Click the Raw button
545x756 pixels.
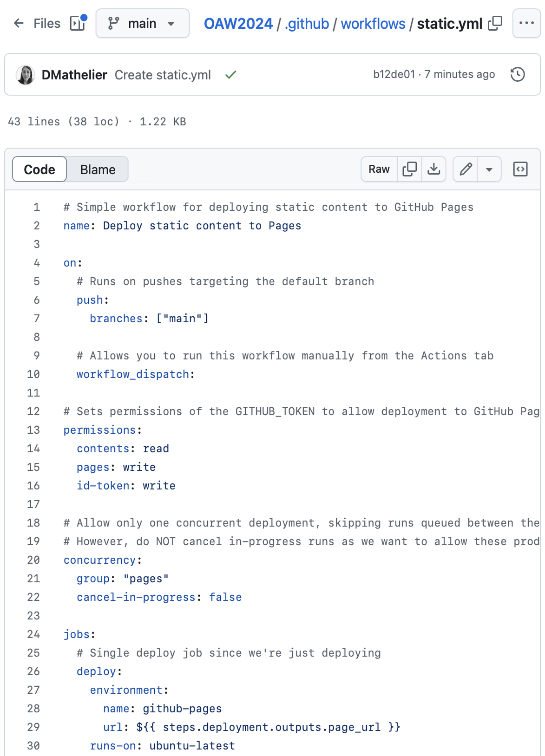(x=379, y=169)
